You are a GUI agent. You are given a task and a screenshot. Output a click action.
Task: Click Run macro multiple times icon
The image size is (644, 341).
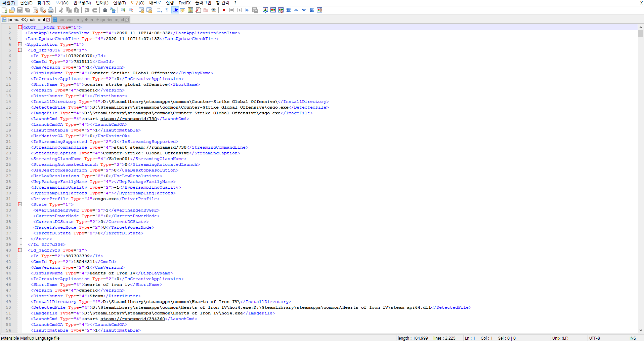click(247, 10)
